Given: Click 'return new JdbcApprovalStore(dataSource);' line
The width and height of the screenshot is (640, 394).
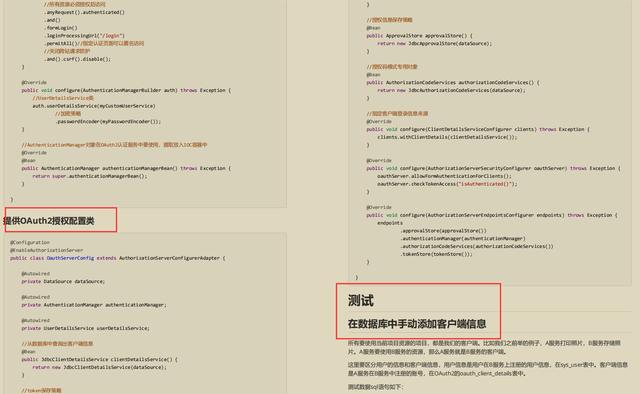Looking at the screenshot, I should click(x=435, y=43).
